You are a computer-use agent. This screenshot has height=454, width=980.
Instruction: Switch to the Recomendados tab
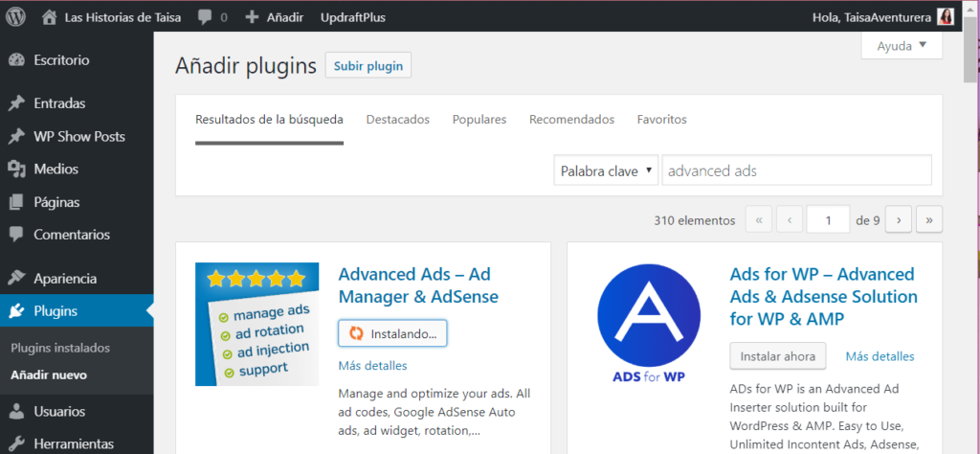(x=572, y=120)
